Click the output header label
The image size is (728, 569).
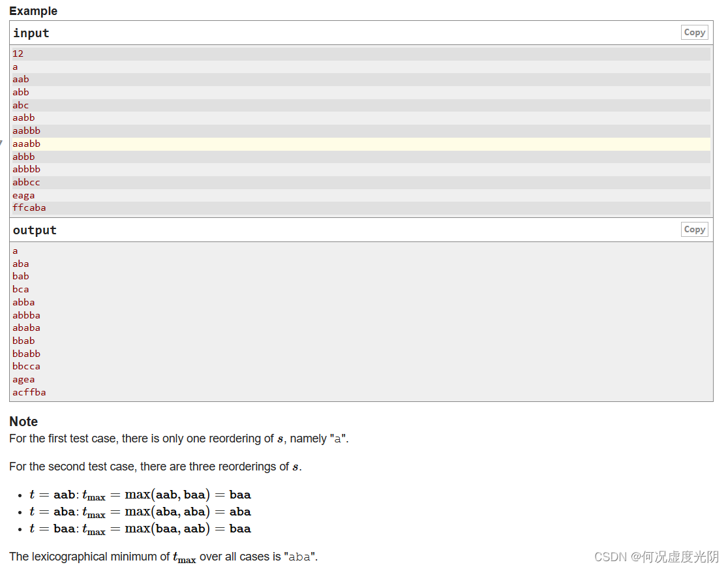click(35, 230)
